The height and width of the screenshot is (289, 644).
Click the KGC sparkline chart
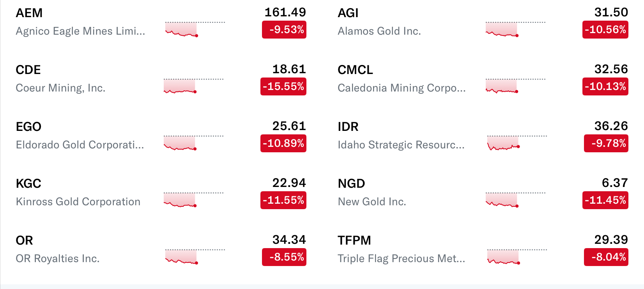pos(180,199)
